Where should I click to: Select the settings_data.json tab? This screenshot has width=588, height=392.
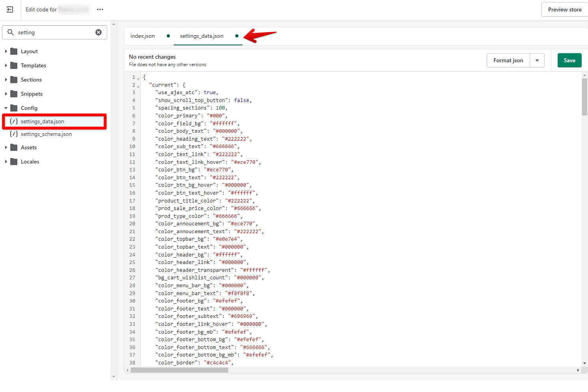click(x=201, y=36)
